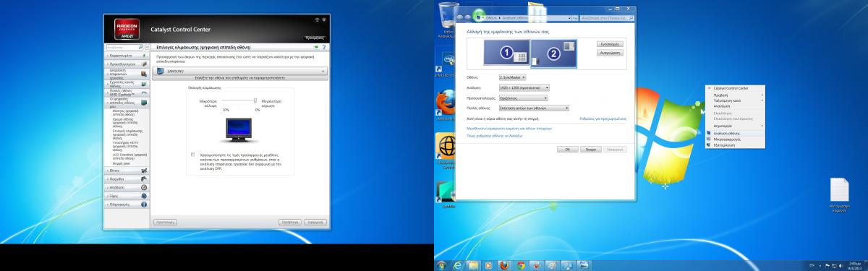The width and height of the screenshot is (868, 271).
Task: Click the Ήχος speaker icon in Catalyst sidebar
Action: pos(145,196)
